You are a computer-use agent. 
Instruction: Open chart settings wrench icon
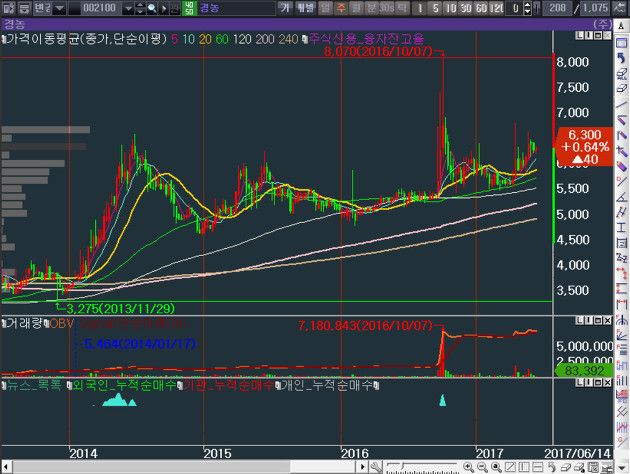(x=376, y=467)
